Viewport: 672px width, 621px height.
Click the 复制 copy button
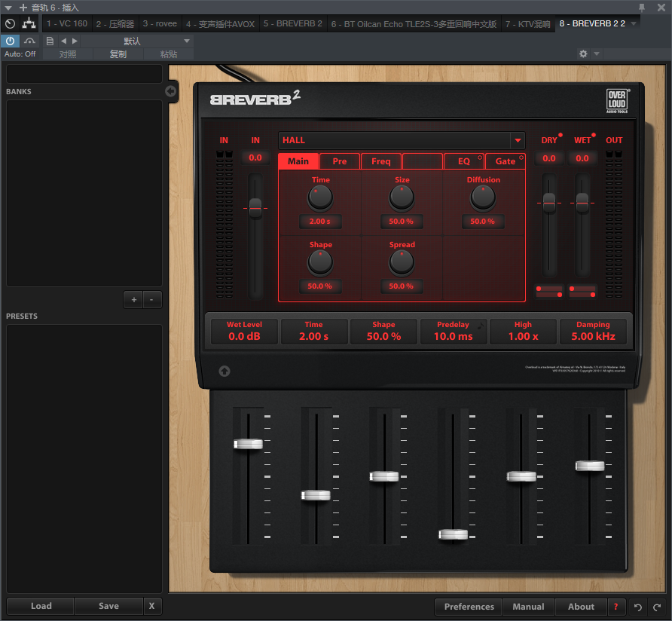pyautogui.click(x=118, y=54)
